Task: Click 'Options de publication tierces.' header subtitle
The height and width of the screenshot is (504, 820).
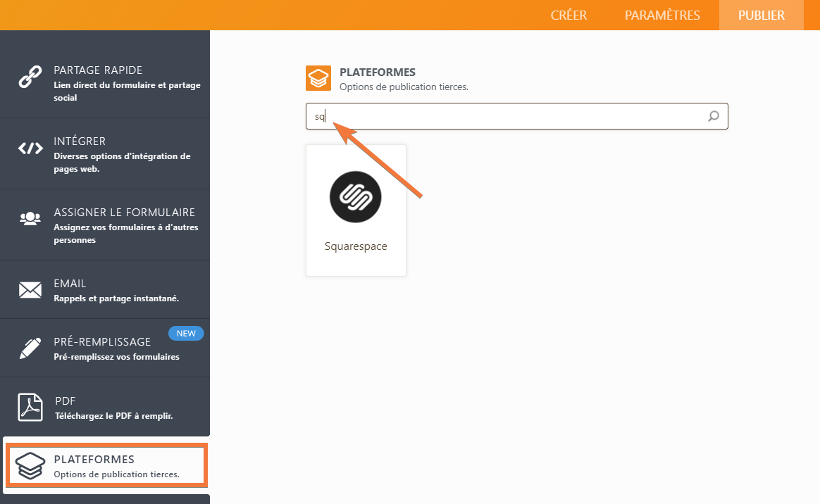Action: 404,87
